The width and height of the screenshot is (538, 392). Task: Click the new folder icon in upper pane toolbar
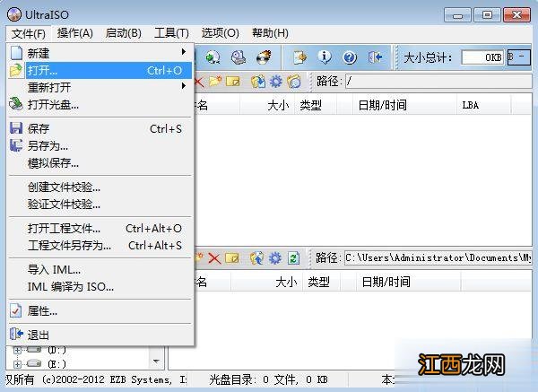215,82
